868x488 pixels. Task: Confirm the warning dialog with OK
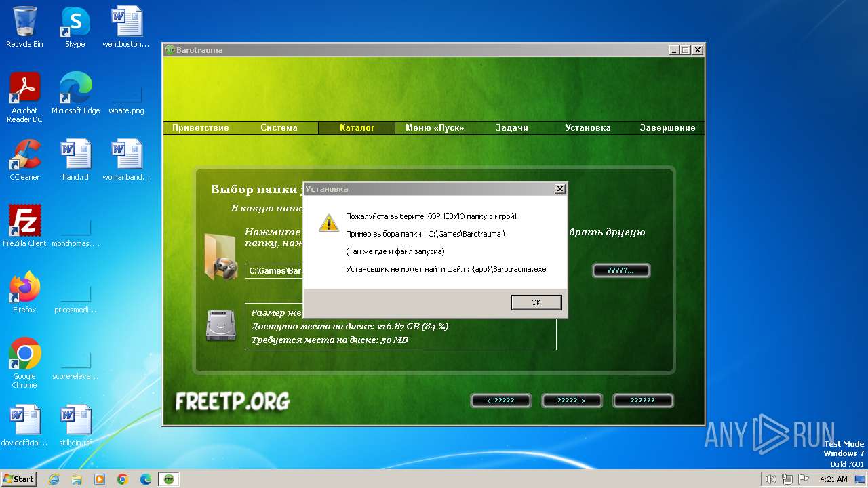click(536, 302)
